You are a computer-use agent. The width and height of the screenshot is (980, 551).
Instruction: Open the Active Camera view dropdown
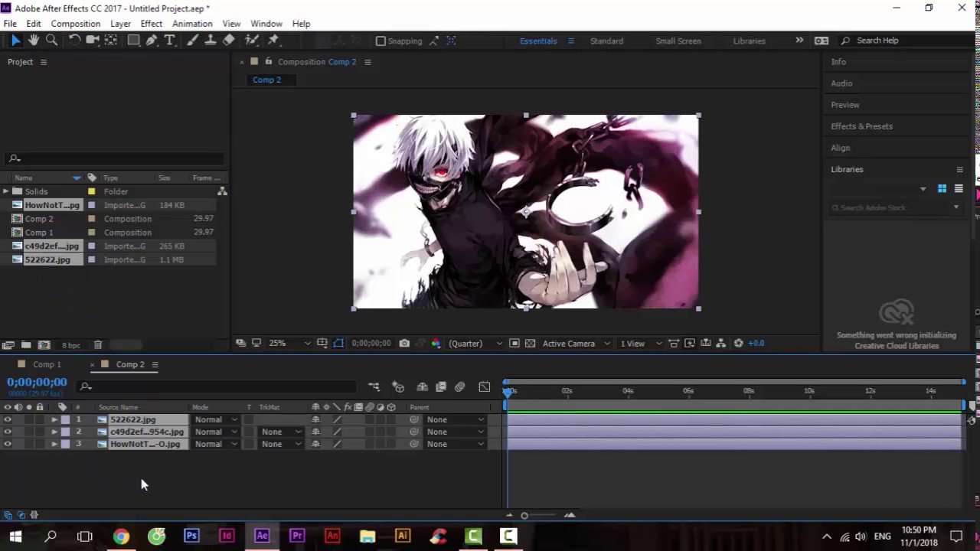coord(574,344)
